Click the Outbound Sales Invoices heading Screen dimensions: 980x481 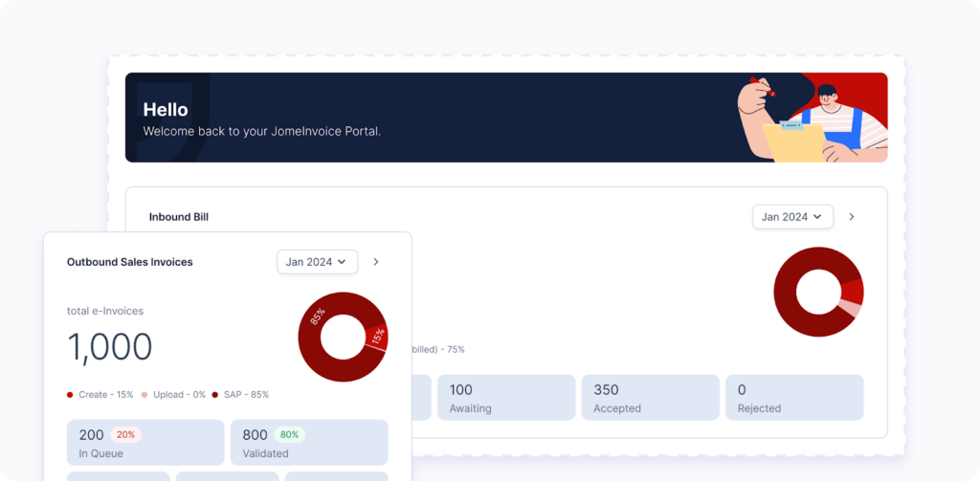tap(129, 262)
